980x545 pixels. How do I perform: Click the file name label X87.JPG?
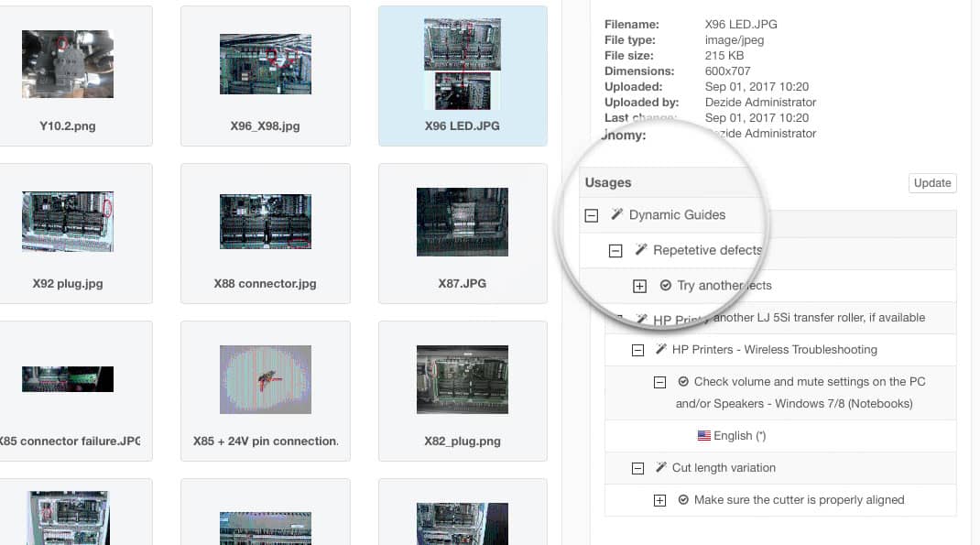coord(462,283)
